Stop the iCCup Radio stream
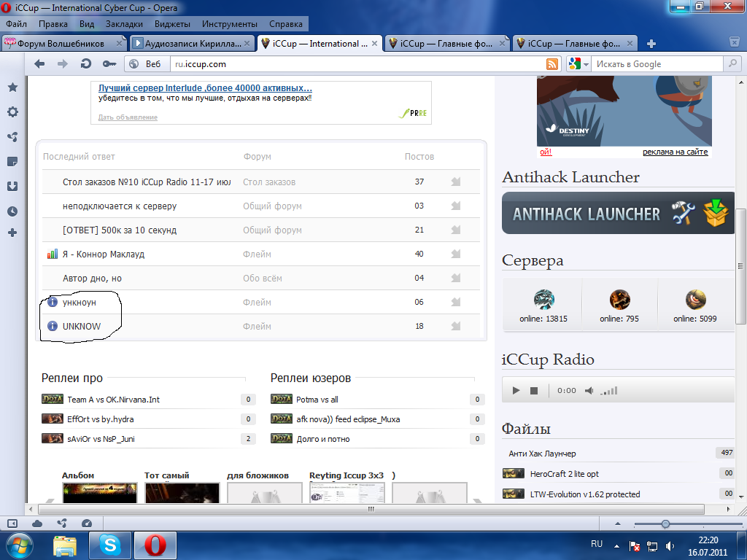Viewport: 747px width, 560px height. point(533,391)
